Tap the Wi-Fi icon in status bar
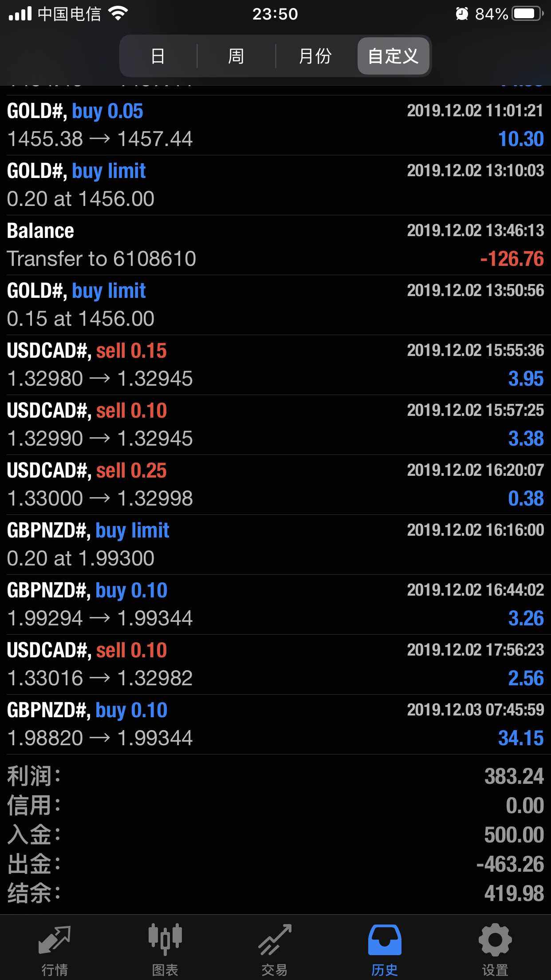Viewport: 551px width, 980px height. pyautogui.click(x=118, y=14)
